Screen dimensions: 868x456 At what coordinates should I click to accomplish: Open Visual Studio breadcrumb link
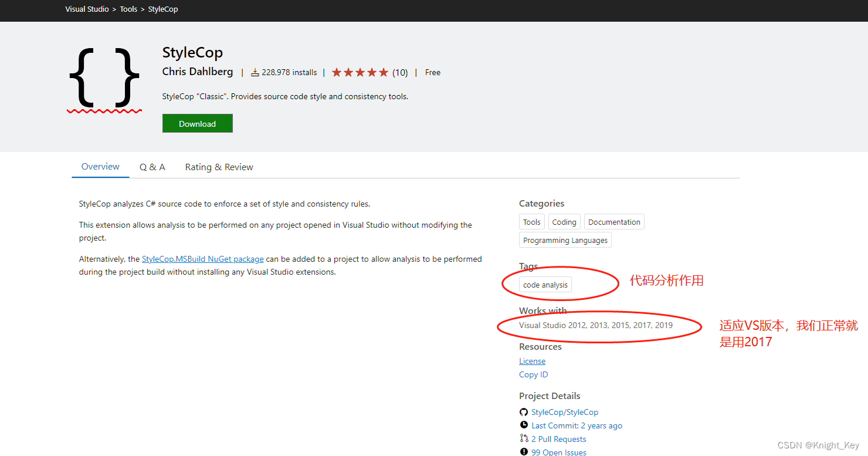click(x=87, y=9)
